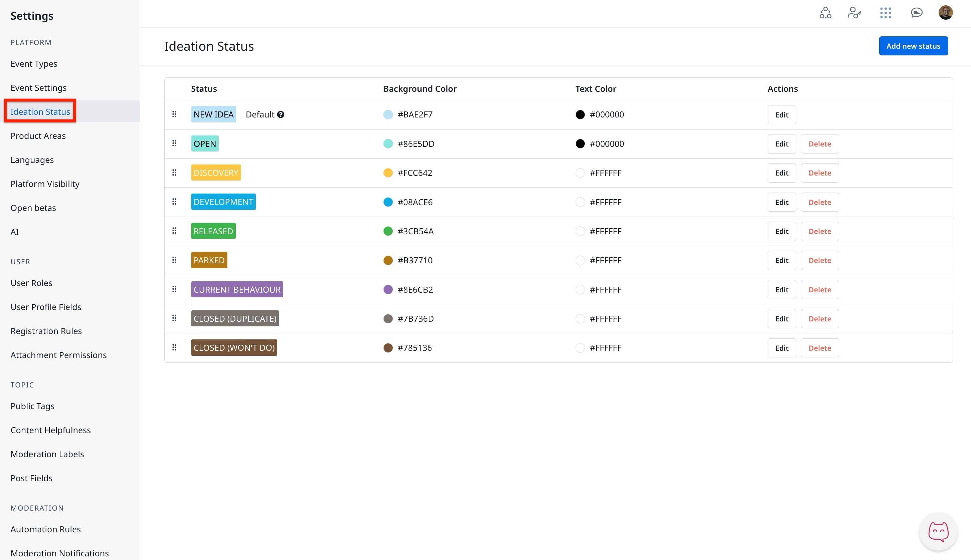Click the #08ACE6 background color swatch

click(388, 202)
